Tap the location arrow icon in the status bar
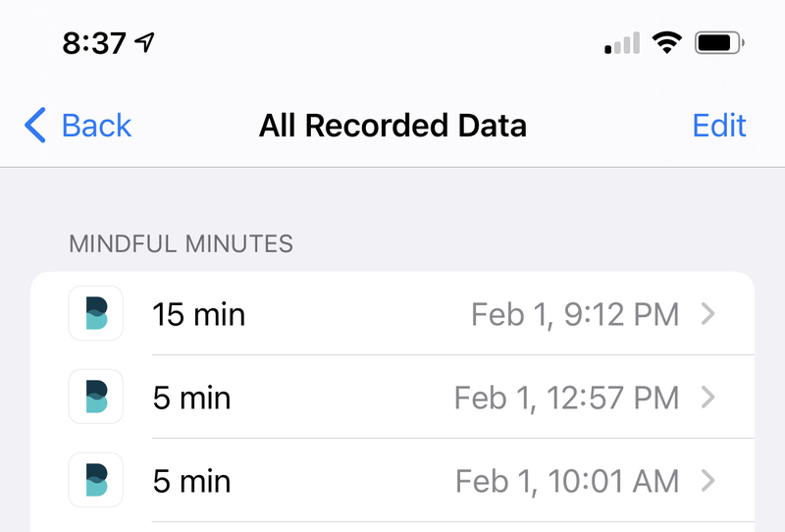Screen dimensions: 785x532 pyautogui.click(x=144, y=42)
